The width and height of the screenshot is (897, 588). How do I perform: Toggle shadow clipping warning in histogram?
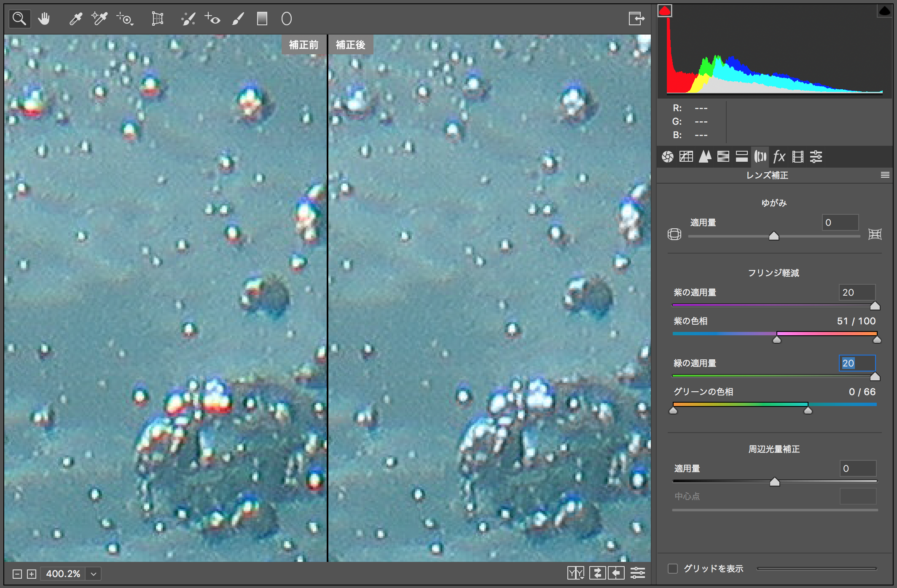pyautogui.click(x=665, y=11)
